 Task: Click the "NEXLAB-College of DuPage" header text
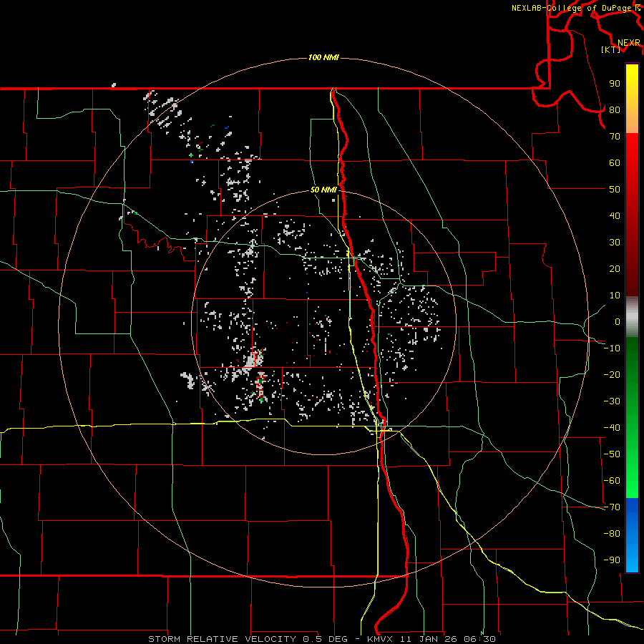[571, 8]
